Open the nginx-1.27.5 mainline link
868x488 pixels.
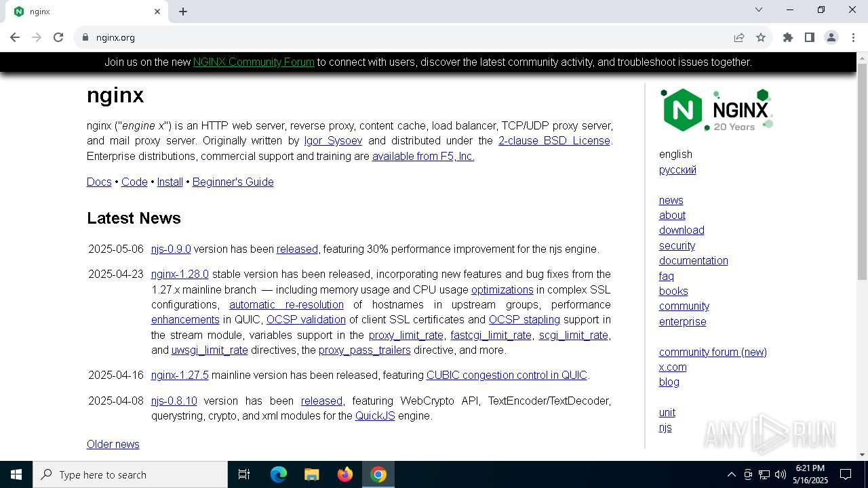point(180,375)
